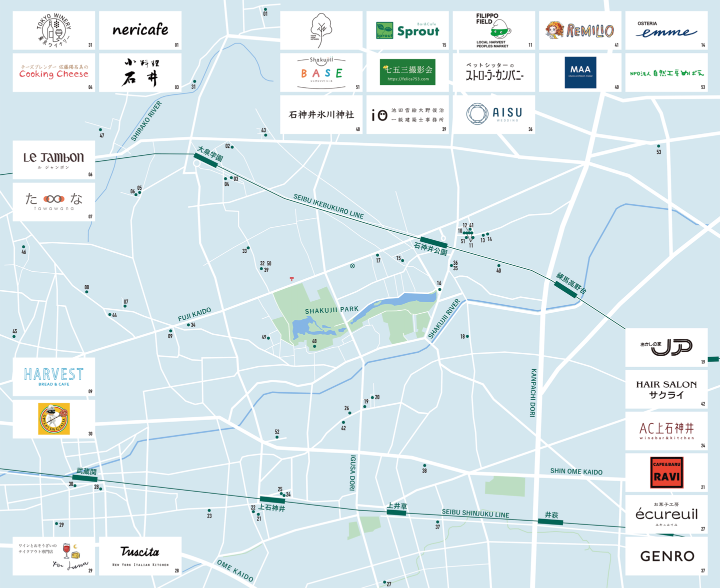Click the yellow pizzeria logo numbered 30
The width and height of the screenshot is (720, 588).
pos(54,419)
